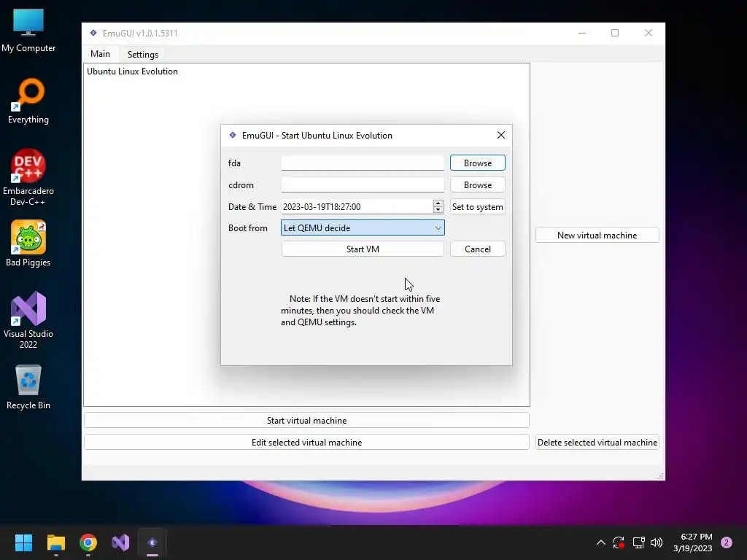
Task: Open Embarcadero Dev-C++ desktop shortcut
Action: 28,177
